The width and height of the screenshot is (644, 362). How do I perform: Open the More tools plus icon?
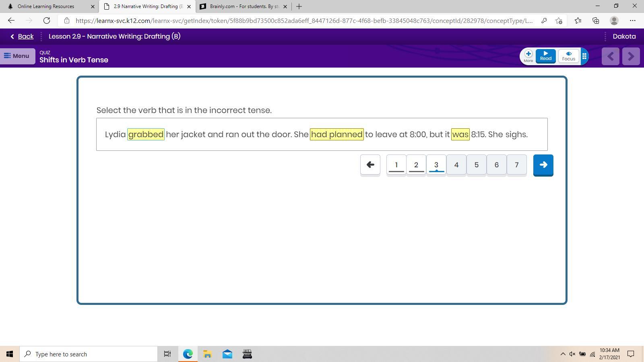click(528, 56)
